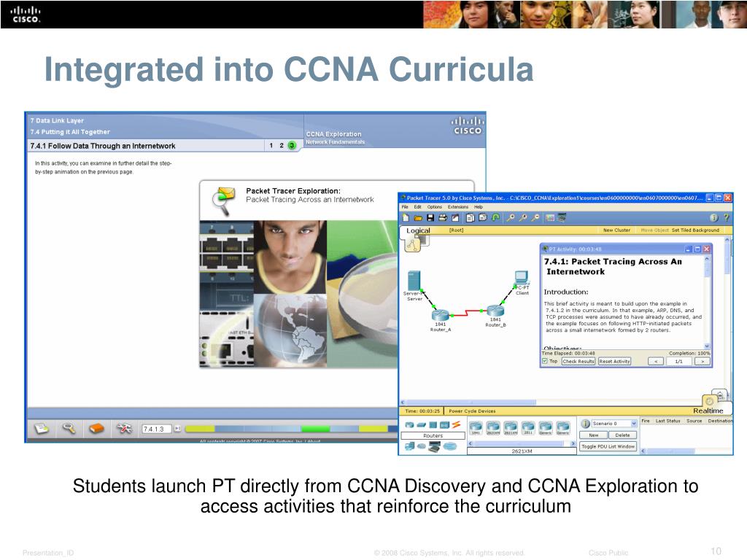This screenshot has width=747, height=560.
Task: Click the go arrow next to 7.4.1.3 field
Action: 177,429
